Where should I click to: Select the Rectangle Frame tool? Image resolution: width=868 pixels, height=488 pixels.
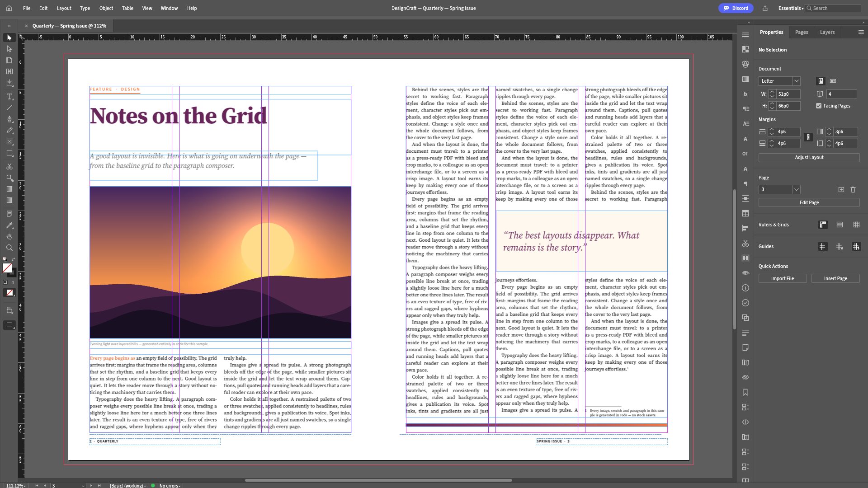(9, 142)
